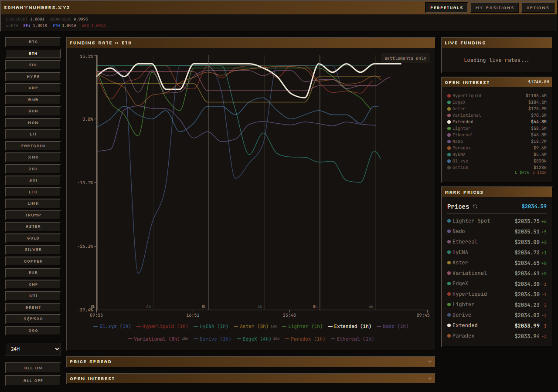
Task: Expand the Price Spread panel
Action: [x=251, y=362]
